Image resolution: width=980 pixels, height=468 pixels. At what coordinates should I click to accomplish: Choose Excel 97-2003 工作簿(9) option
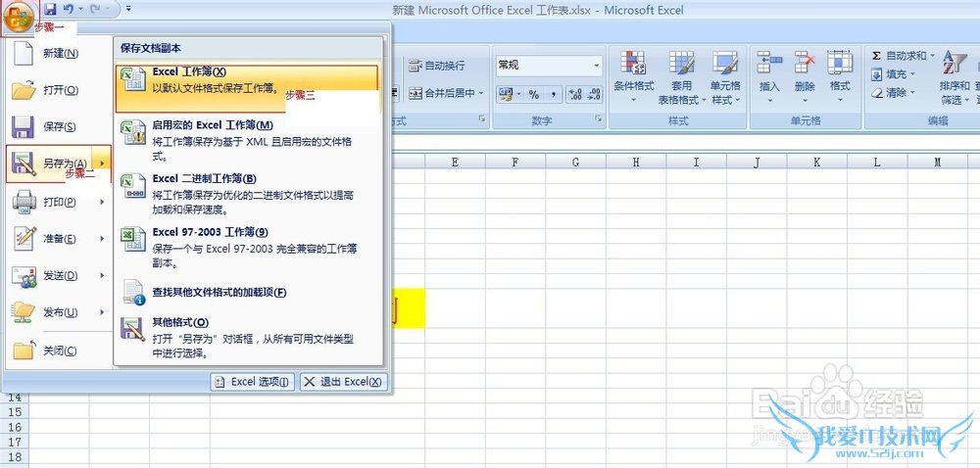[247, 248]
